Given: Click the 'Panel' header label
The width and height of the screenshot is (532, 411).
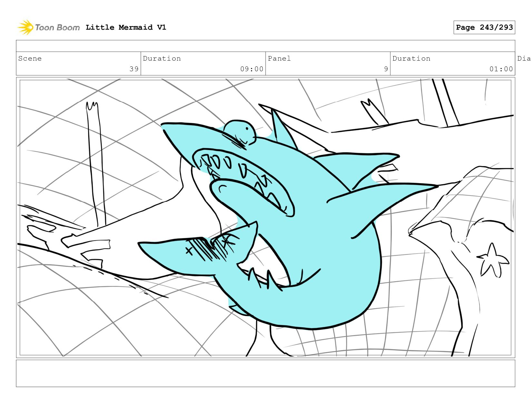Looking at the screenshot, I should 279,58.
